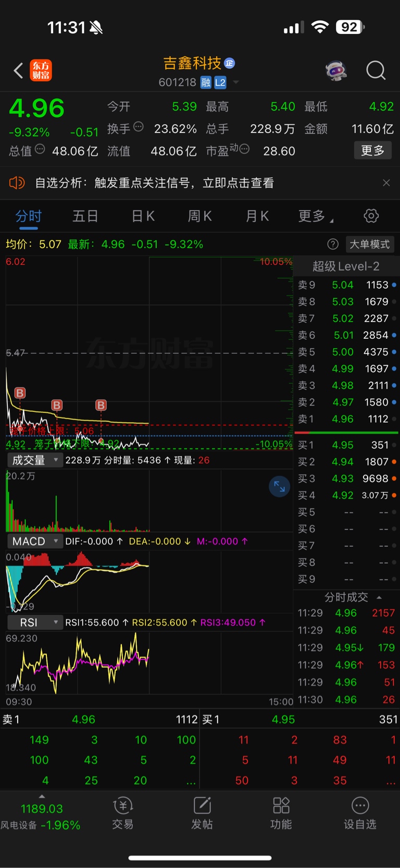This screenshot has height=868, width=400.
Task: Tap Wi-Fi indicator in status bar
Action: coord(320,27)
